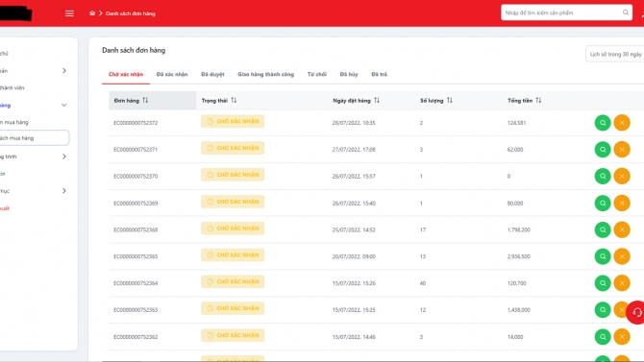Expand the 'trình' sidebar item chevron
This screenshot has height=362, width=644.
pyautogui.click(x=64, y=157)
